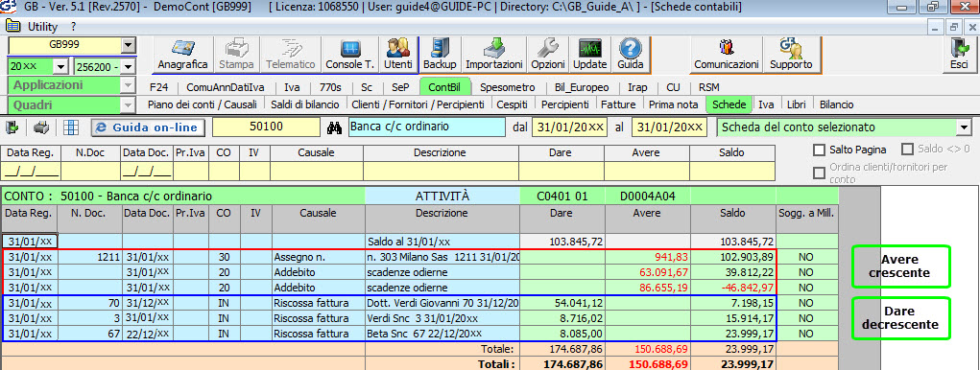This screenshot has height=370, width=980.
Task: Select the Schede tab
Action: click(729, 104)
